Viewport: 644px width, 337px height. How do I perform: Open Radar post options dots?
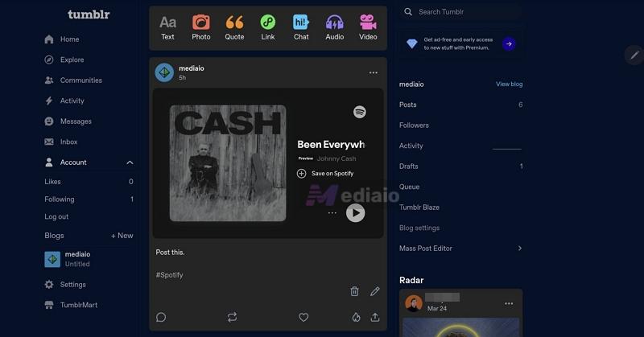pyautogui.click(x=509, y=304)
